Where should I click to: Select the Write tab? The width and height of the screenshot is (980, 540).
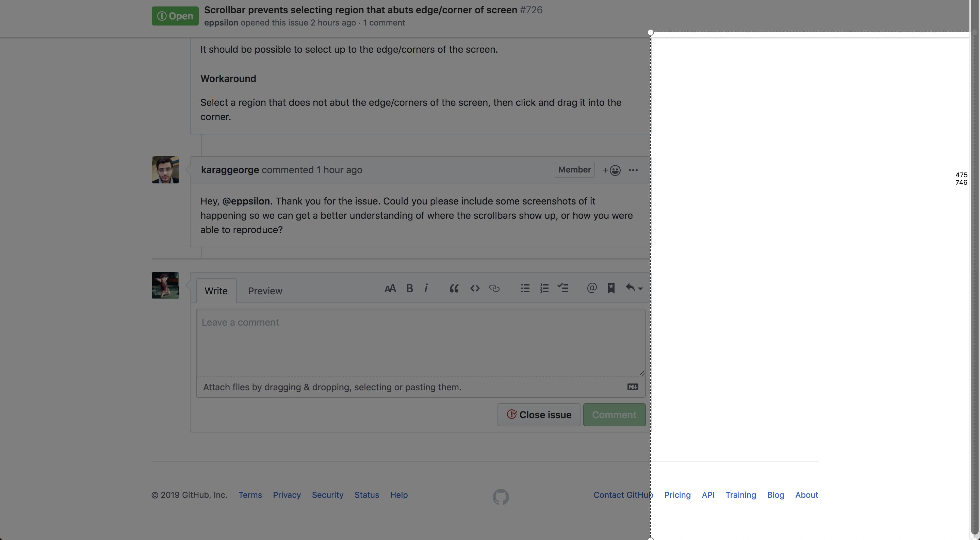click(x=216, y=291)
